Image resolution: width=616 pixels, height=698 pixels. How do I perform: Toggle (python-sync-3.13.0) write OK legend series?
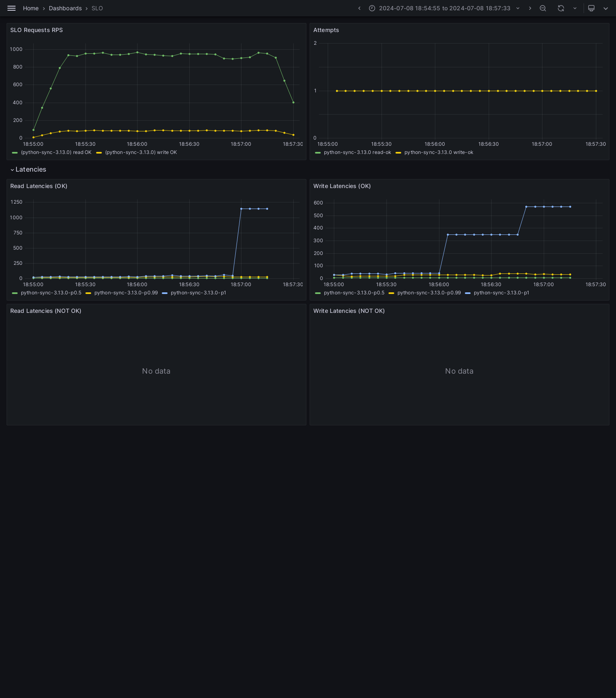pos(141,152)
